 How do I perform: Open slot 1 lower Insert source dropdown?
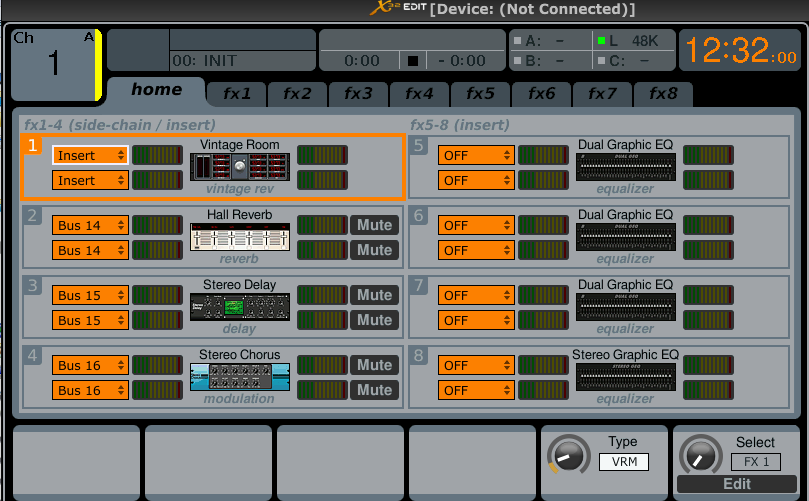click(90, 180)
